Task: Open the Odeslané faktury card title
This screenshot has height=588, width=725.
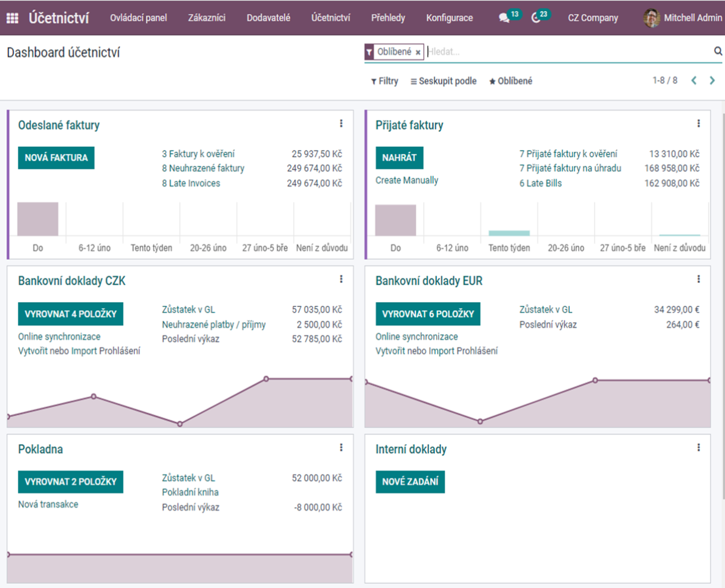Action: click(59, 126)
